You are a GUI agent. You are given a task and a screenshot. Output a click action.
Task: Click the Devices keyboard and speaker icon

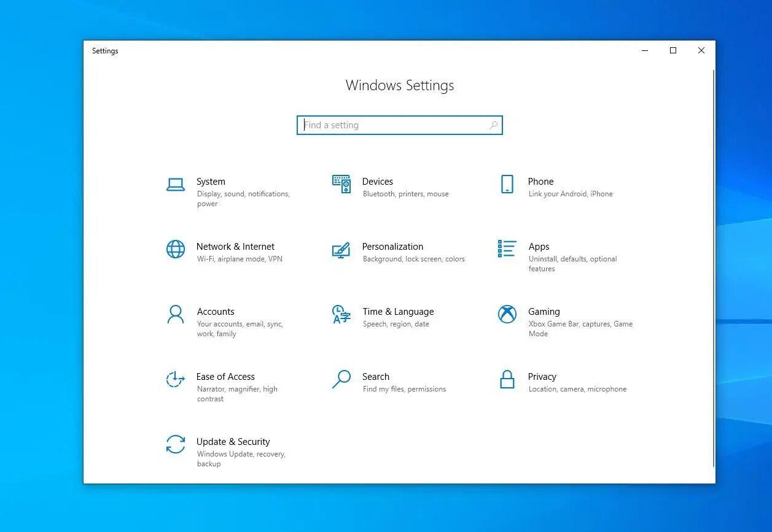(x=341, y=184)
